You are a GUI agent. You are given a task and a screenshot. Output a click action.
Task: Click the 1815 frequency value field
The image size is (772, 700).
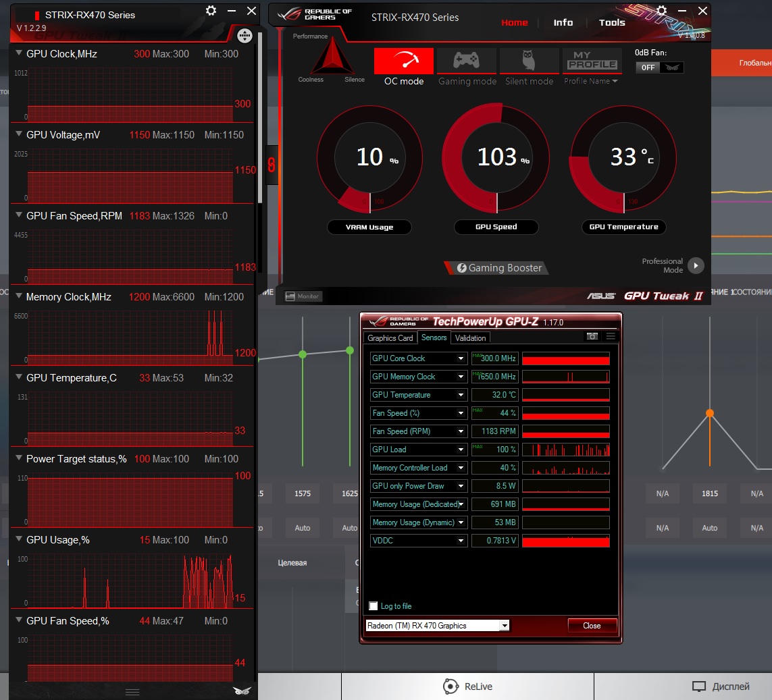click(709, 493)
